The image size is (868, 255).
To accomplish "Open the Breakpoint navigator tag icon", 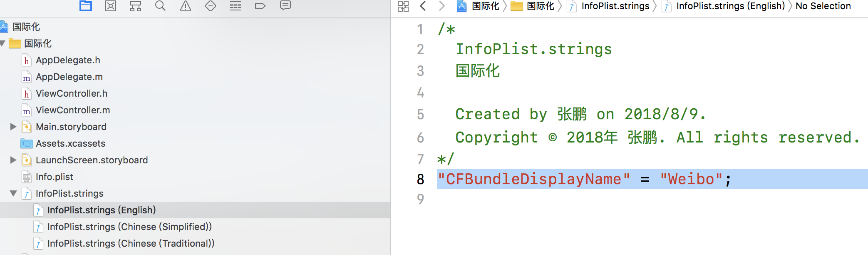I will coord(260,6).
